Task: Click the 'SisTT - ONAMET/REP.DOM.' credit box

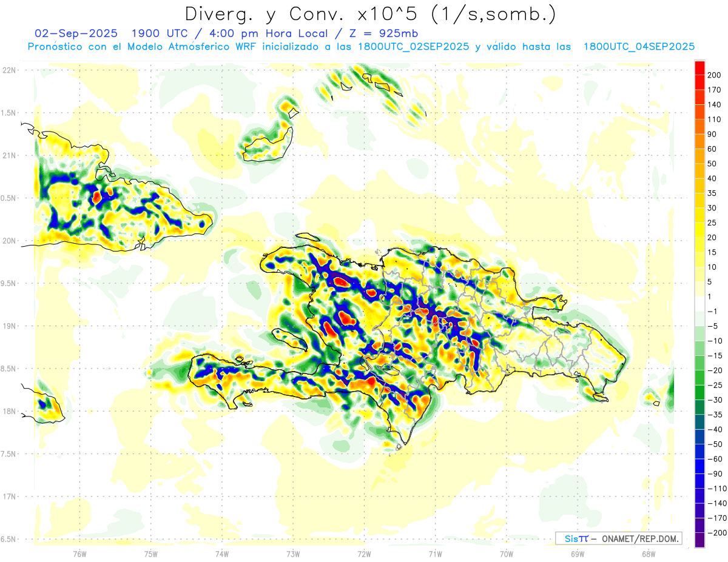Action: click(618, 538)
